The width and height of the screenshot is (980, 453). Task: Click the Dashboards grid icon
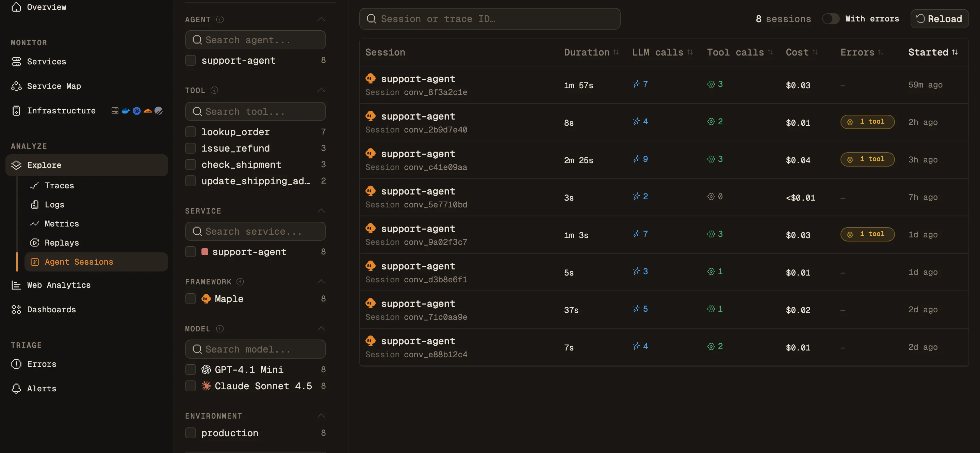[x=16, y=310]
